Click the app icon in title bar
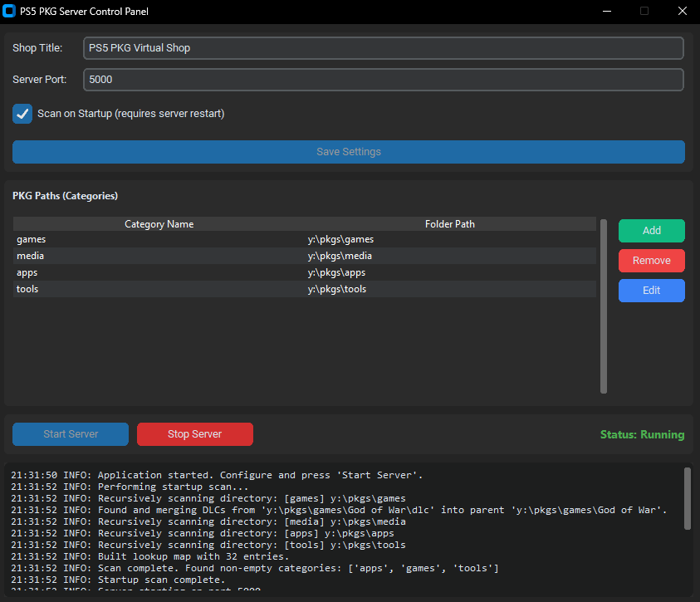 [10, 12]
